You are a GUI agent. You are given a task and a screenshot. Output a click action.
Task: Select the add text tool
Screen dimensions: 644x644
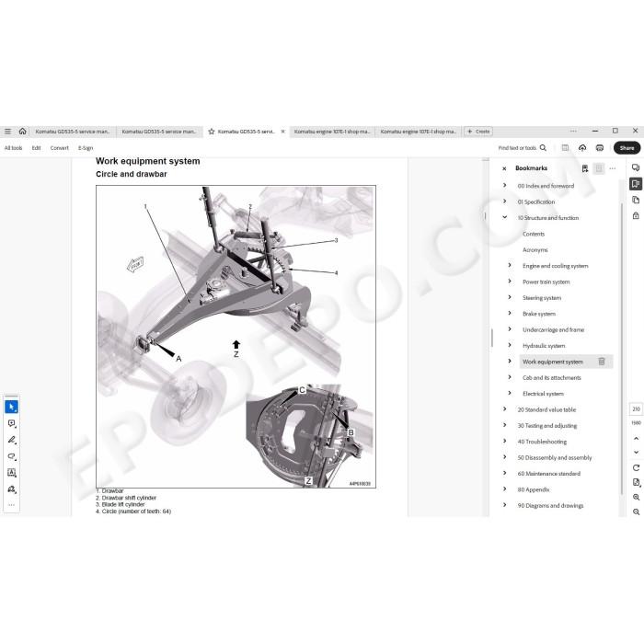coord(11,473)
